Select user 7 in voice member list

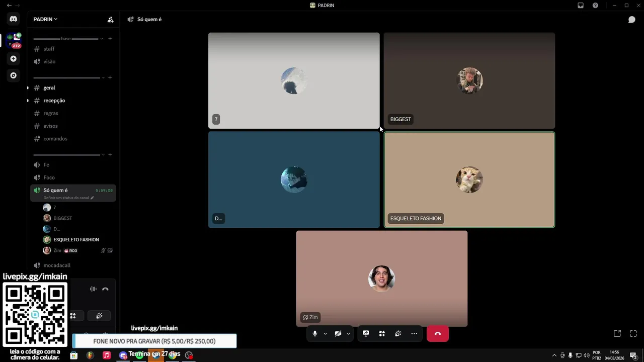click(78, 208)
